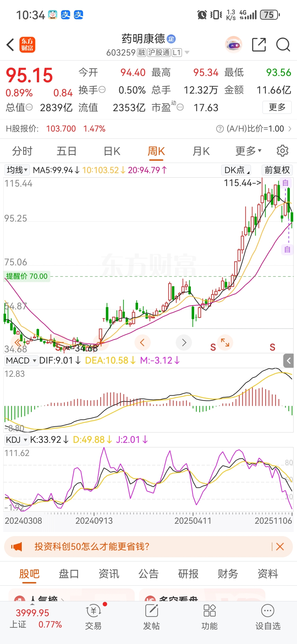Tap the lower 自 marker on chart
Viewport: 297px width, 644px height.
tap(287, 250)
